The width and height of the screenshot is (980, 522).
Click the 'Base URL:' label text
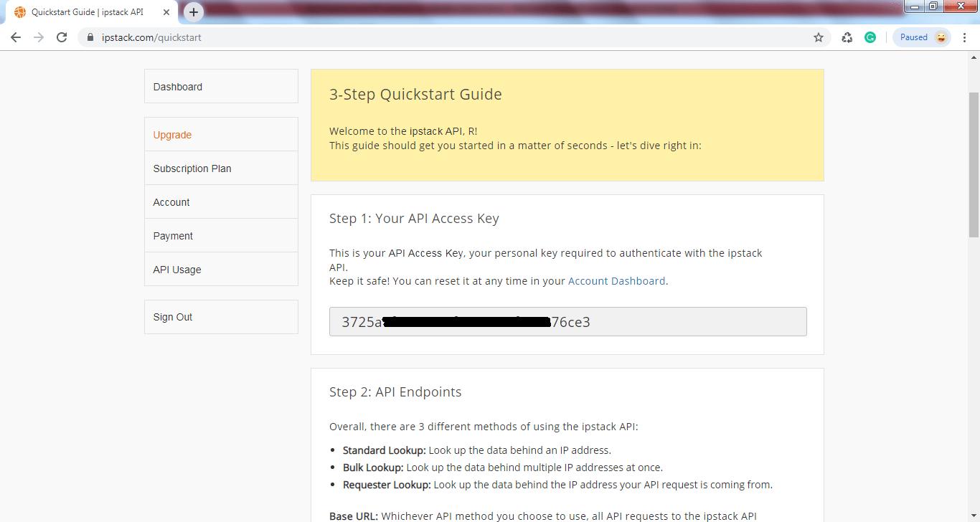click(354, 516)
